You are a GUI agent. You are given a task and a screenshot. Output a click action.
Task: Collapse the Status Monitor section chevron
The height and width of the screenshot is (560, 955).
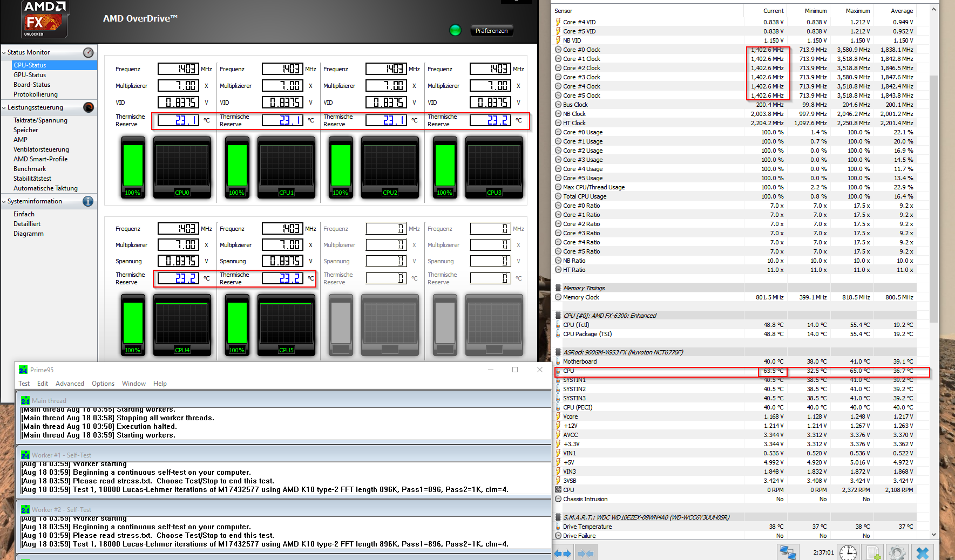coord(4,52)
